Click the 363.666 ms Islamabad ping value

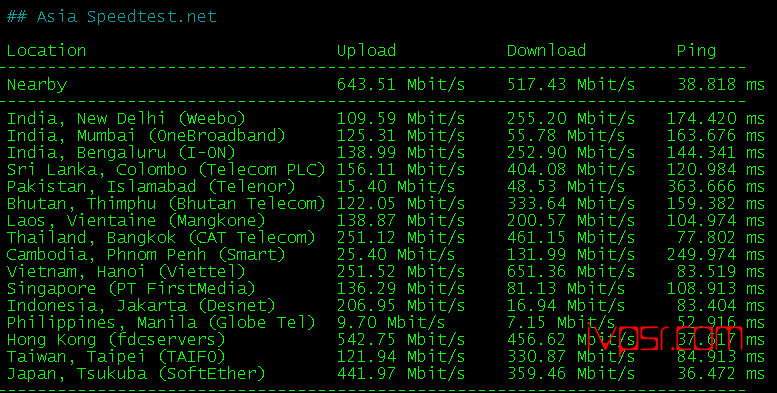716,186
